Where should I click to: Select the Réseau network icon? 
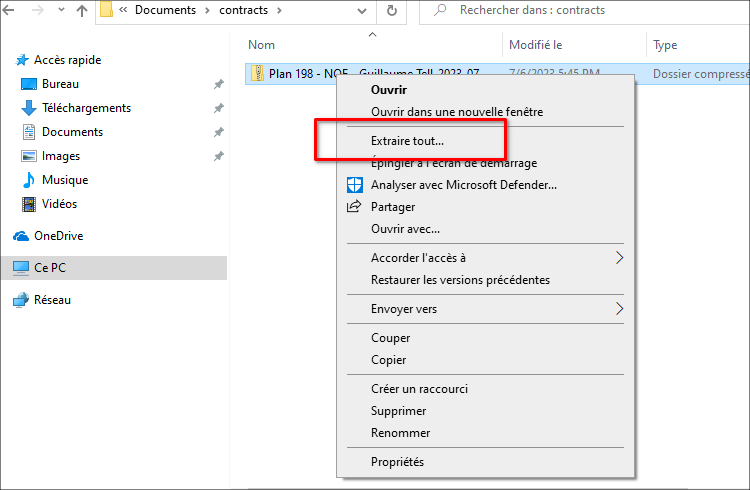tap(21, 300)
